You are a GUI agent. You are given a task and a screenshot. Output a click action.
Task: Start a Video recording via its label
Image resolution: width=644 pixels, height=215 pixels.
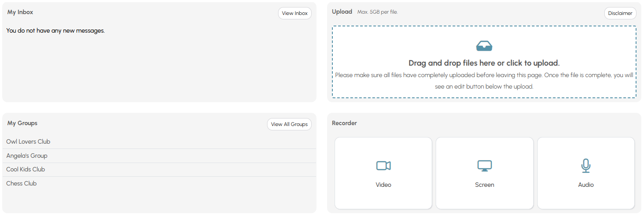click(x=383, y=185)
